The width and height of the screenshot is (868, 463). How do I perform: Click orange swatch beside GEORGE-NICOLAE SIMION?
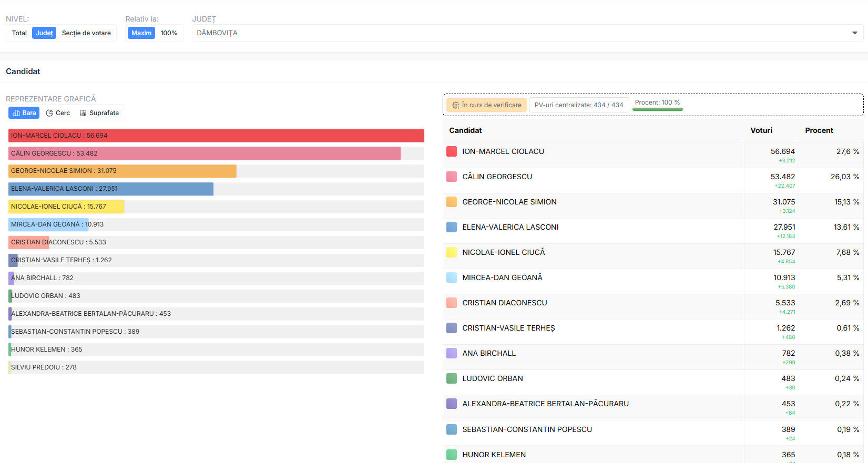pyautogui.click(x=452, y=202)
